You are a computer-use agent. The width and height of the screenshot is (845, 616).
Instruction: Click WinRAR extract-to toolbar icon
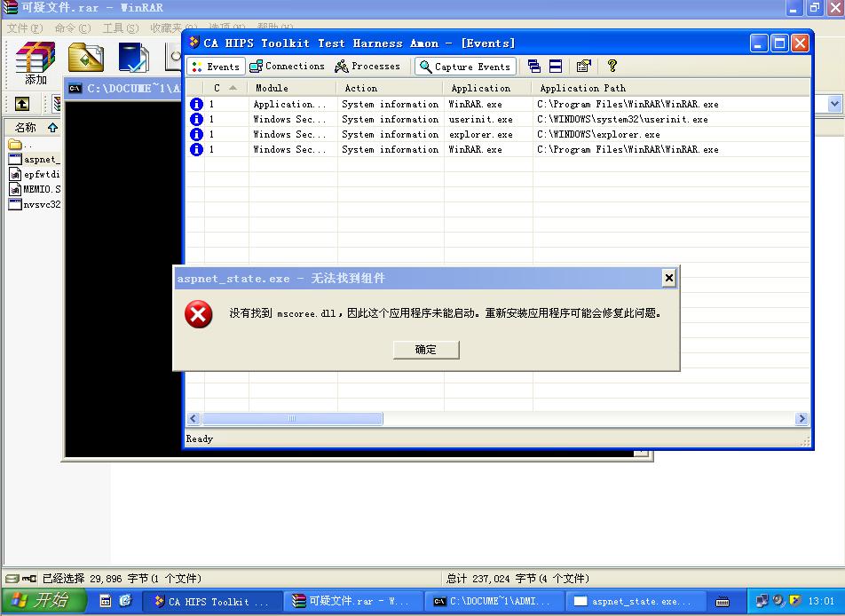tap(86, 57)
